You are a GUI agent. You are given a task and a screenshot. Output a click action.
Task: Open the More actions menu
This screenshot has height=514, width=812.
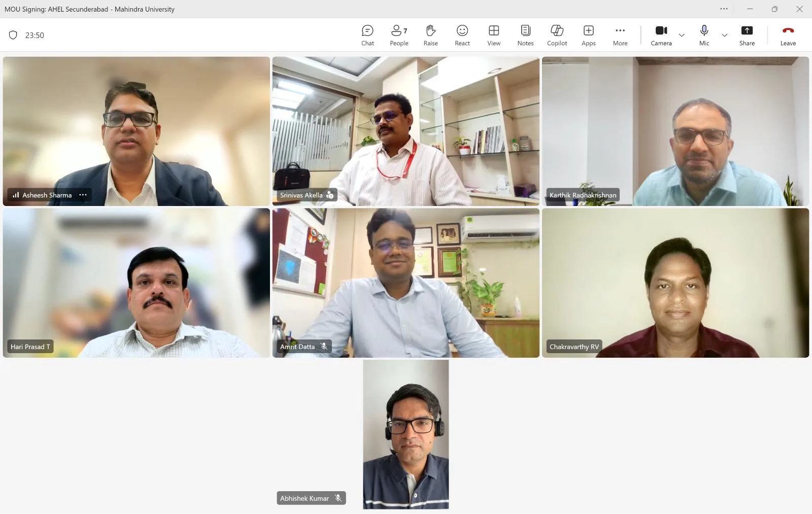point(620,36)
